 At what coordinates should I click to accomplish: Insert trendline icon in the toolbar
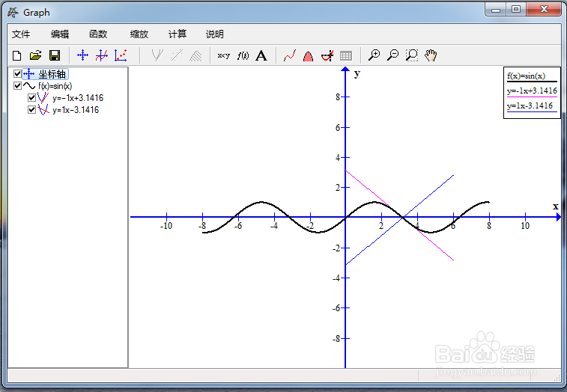[x=177, y=55]
